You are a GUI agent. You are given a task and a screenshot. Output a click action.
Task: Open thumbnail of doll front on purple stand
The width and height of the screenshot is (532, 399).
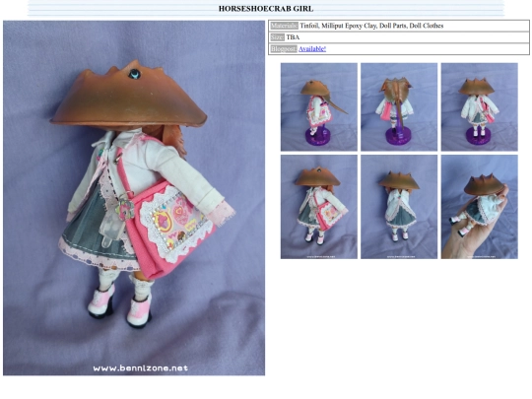(480, 106)
